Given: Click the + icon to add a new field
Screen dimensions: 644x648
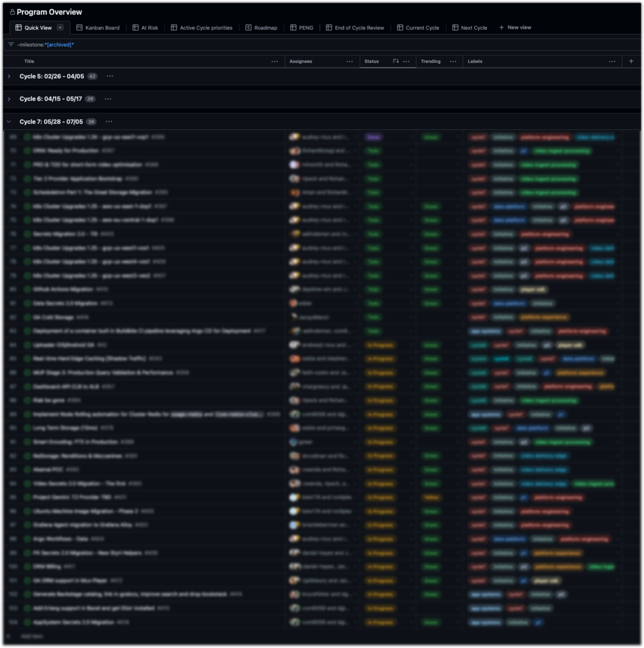Looking at the screenshot, I should point(631,61).
